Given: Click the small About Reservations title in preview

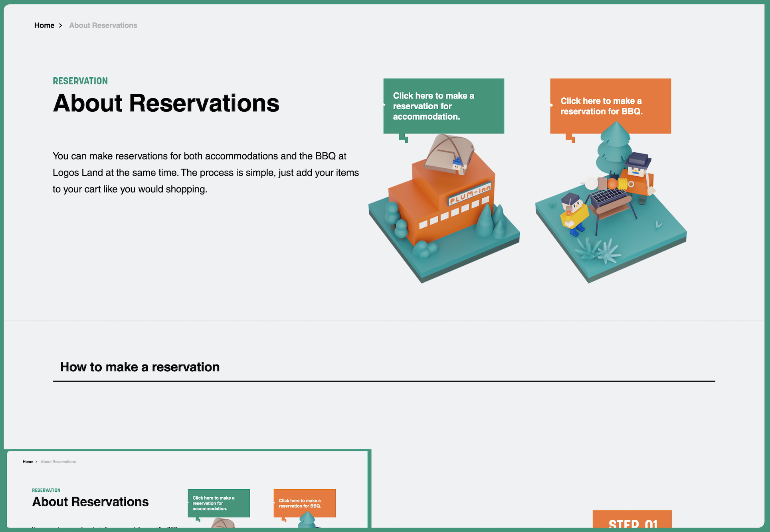Looking at the screenshot, I should click(x=91, y=502).
